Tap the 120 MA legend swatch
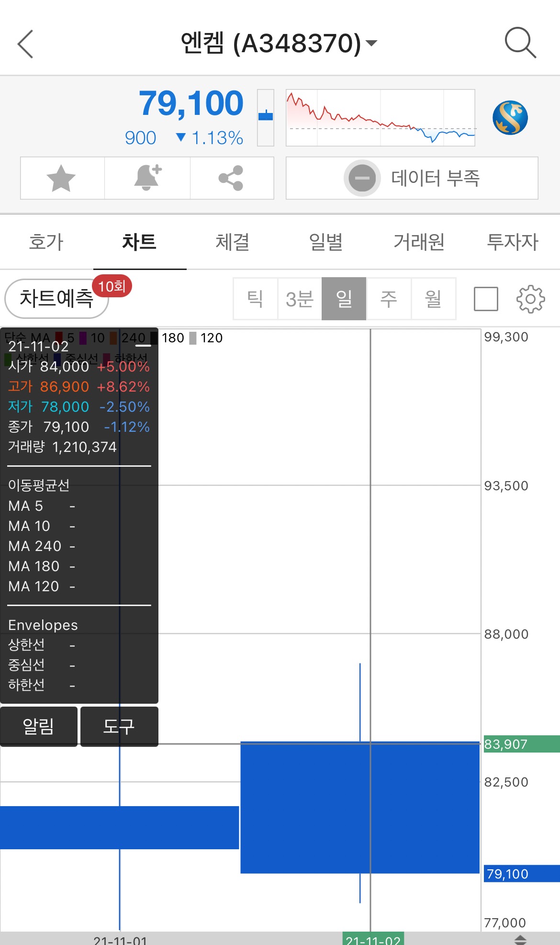Image resolution: width=560 pixels, height=945 pixels. (193, 338)
